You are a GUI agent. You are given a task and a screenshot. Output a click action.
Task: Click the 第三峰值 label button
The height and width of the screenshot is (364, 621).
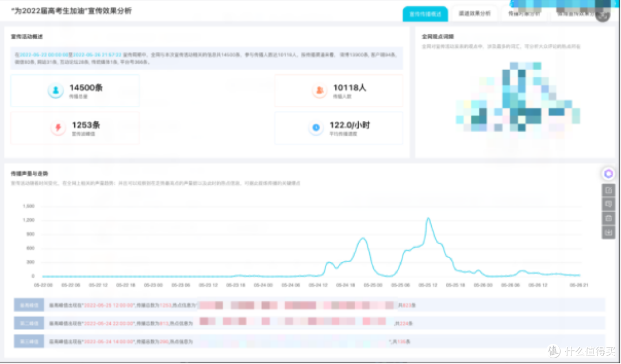click(29, 342)
